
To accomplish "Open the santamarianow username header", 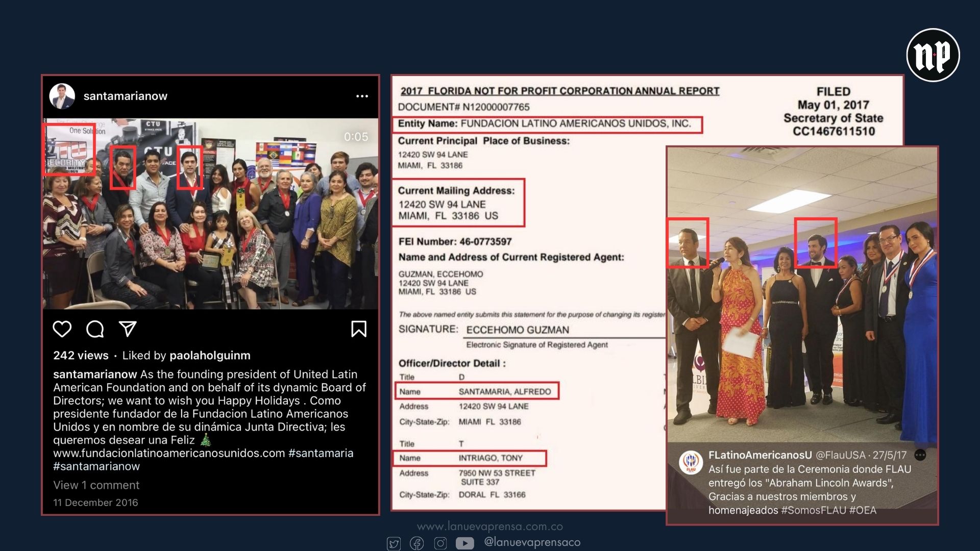I will (126, 96).
